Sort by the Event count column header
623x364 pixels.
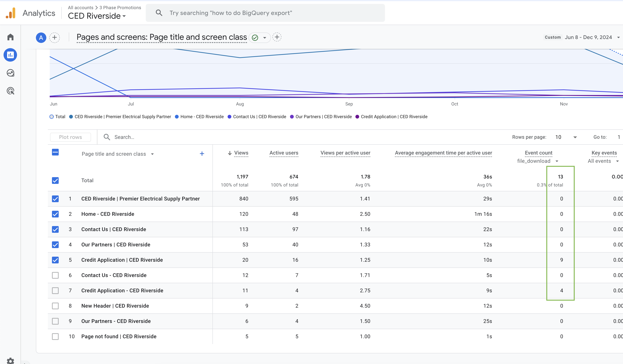click(x=539, y=153)
